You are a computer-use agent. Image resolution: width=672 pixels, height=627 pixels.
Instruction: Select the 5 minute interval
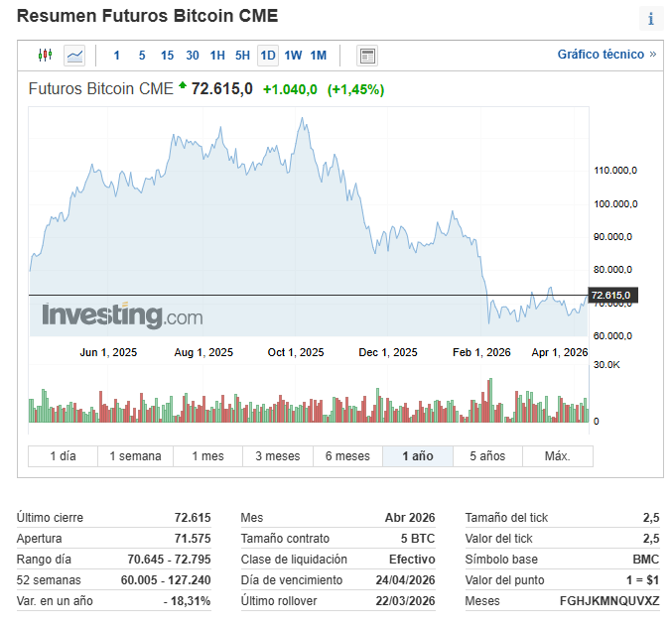(x=142, y=56)
